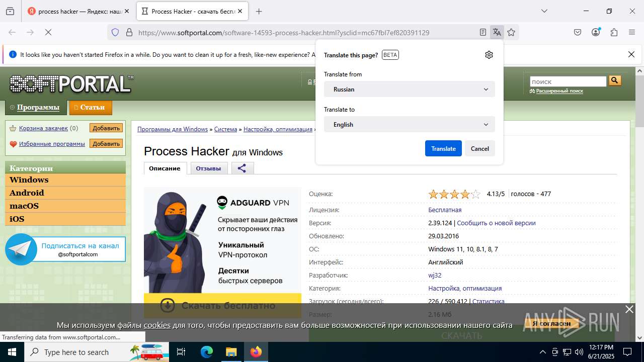Open the Pocket save icon
This screenshot has width=644, height=362.
[x=578, y=32]
